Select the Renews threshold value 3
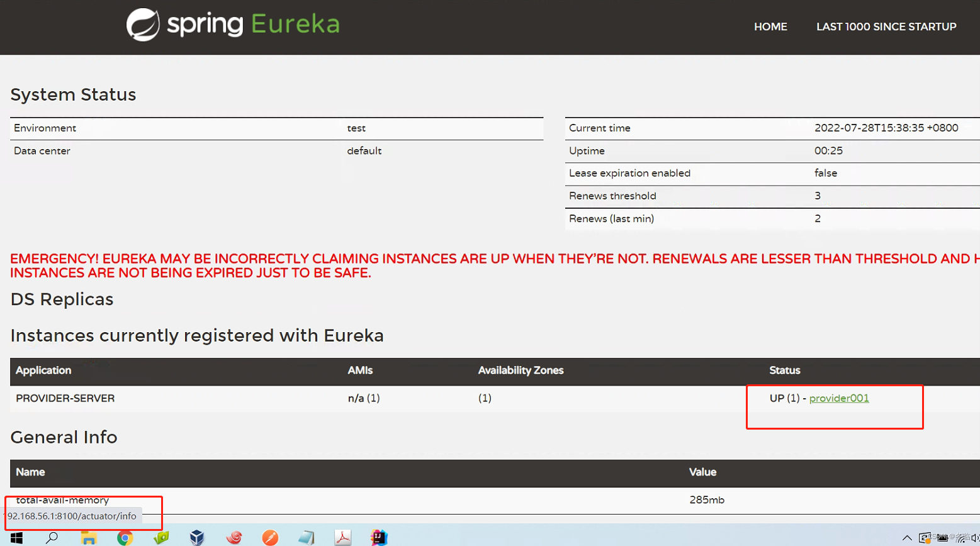Viewport: 980px width, 546px height. click(818, 196)
